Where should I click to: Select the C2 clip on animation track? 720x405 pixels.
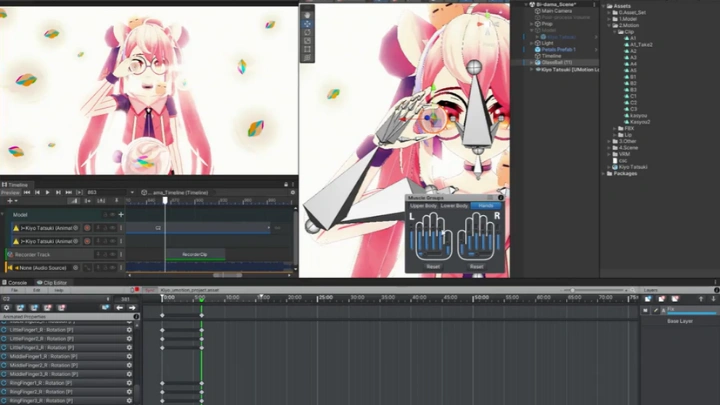(x=198, y=228)
